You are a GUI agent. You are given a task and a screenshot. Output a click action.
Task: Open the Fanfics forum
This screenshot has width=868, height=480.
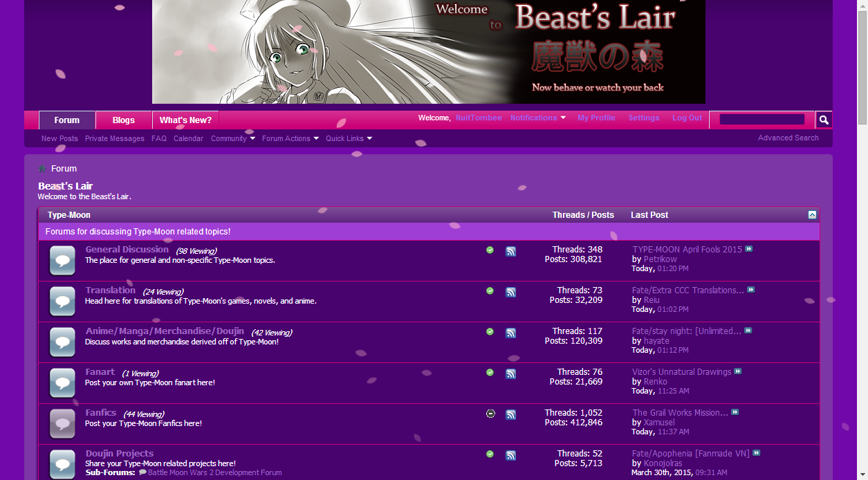pos(101,412)
